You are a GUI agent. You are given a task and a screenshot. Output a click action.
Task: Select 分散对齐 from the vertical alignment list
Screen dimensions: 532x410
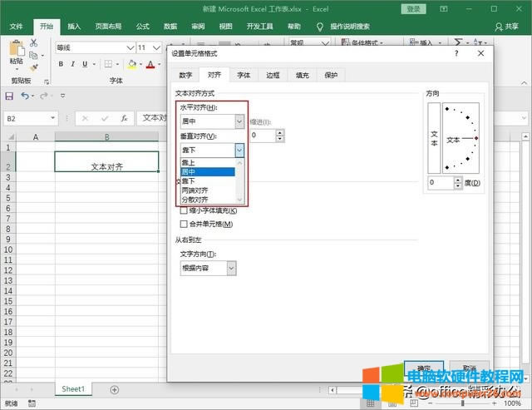pos(196,200)
